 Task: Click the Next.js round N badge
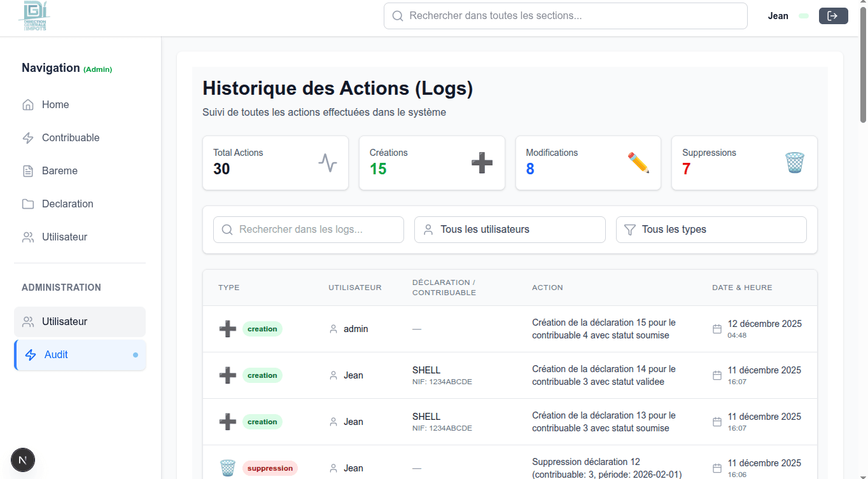point(23,459)
